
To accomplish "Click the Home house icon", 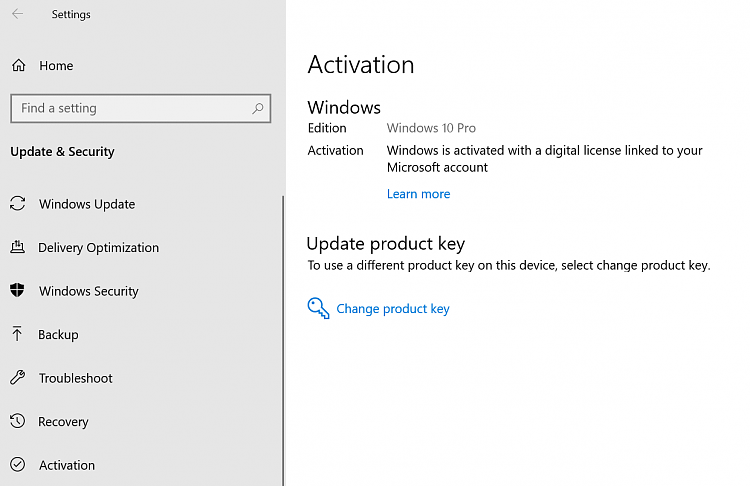I will point(19,65).
